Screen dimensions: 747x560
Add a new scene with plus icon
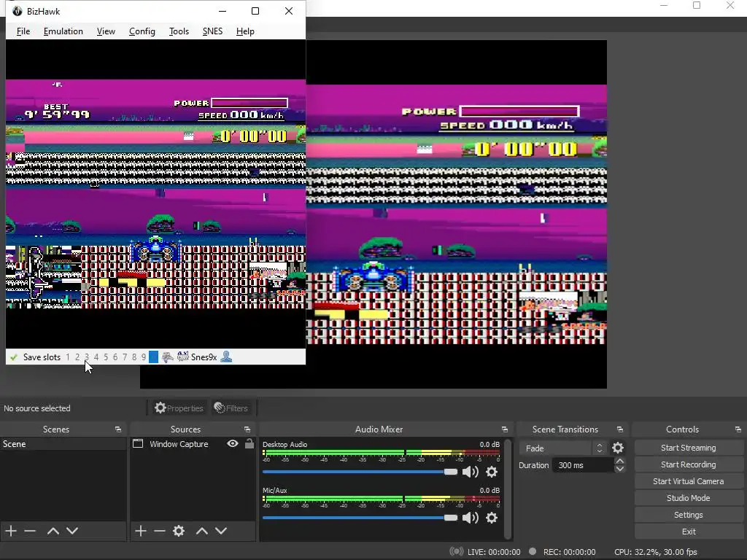tap(11, 531)
